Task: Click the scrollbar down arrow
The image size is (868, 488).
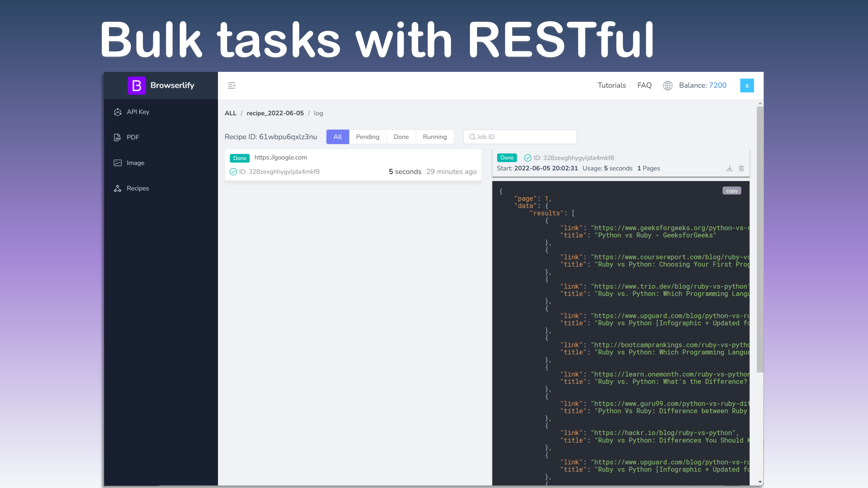Action: (x=760, y=482)
